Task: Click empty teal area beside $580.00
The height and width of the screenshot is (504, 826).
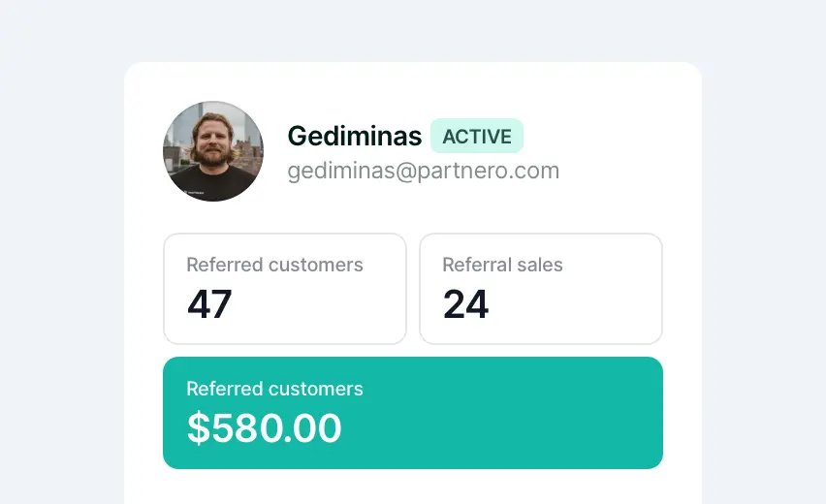Action: coord(500,427)
